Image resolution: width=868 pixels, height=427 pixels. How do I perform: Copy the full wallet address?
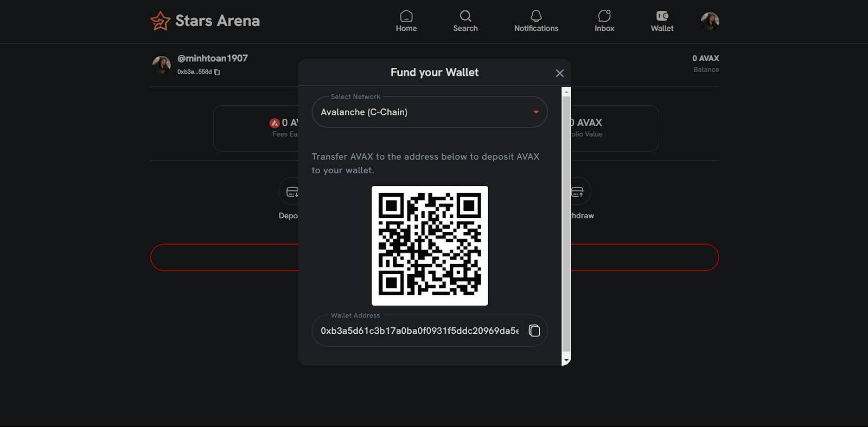point(534,331)
